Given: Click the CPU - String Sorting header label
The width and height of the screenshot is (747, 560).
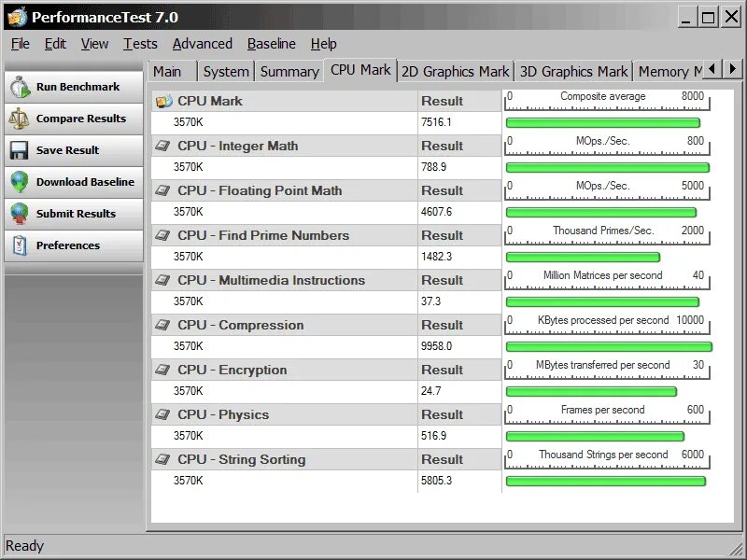Looking at the screenshot, I should pyautogui.click(x=242, y=459).
